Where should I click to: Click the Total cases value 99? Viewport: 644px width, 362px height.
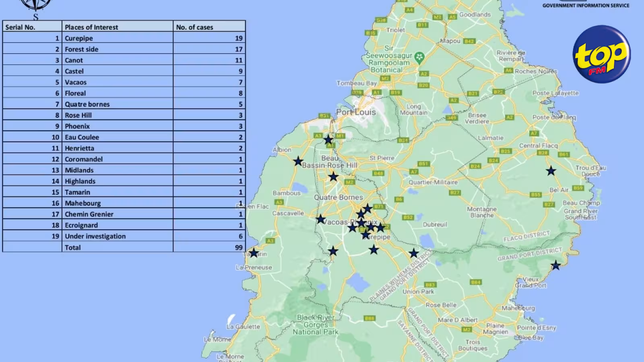[239, 247]
